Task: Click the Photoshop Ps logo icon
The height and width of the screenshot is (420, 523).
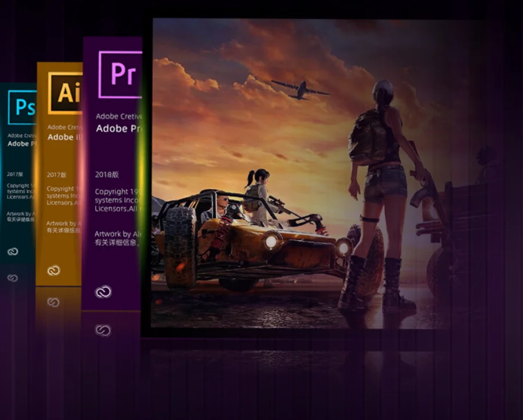Action: tap(22, 107)
